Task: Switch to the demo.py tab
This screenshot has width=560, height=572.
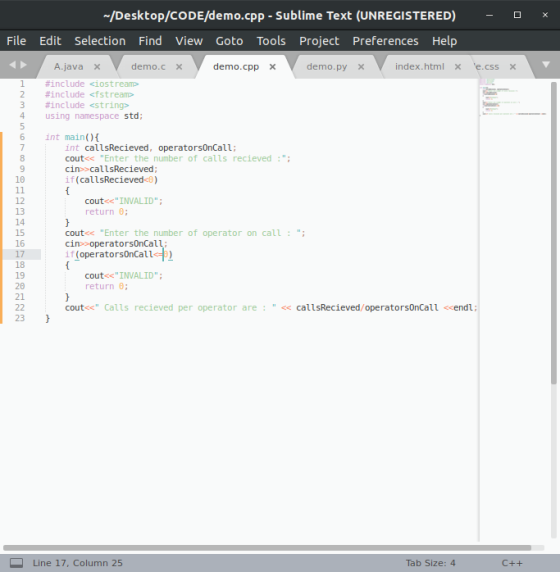Action: tap(327, 67)
